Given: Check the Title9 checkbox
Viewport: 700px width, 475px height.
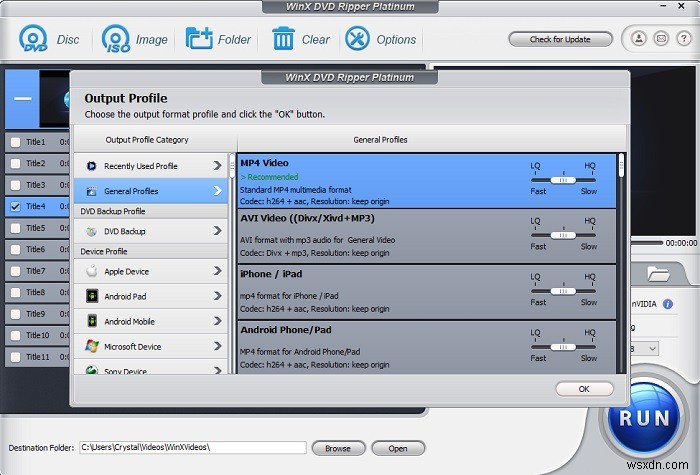Looking at the screenshot, I should tap(15, 314).
